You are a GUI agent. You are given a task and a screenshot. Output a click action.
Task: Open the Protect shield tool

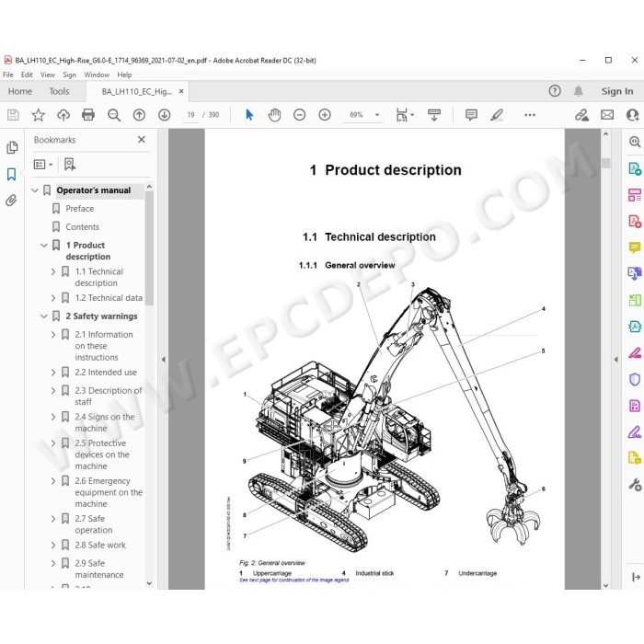[x=635, y=379]
